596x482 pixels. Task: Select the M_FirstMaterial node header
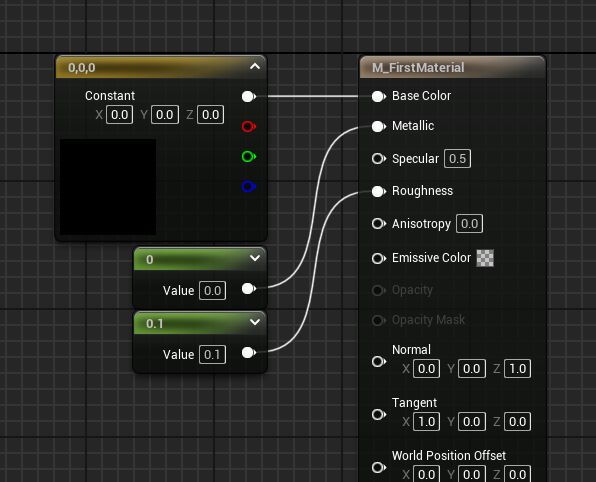click(453, 67)
